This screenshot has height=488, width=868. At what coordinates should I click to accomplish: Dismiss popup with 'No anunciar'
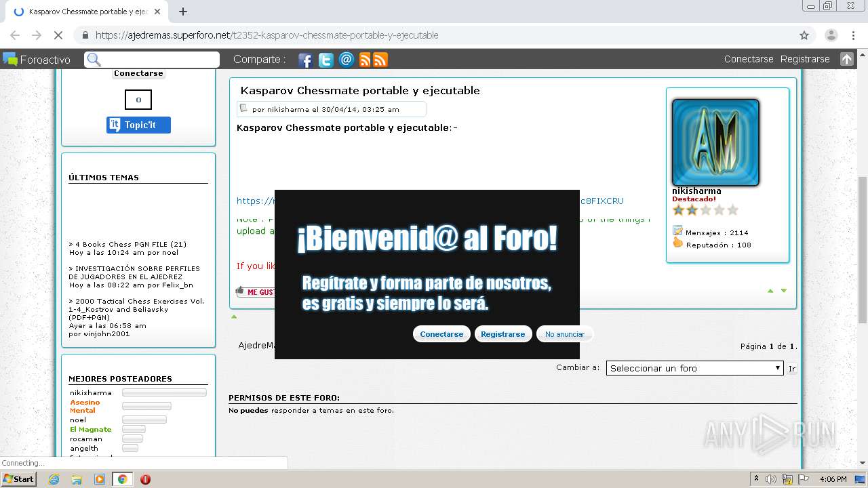[x=565, y=334]
